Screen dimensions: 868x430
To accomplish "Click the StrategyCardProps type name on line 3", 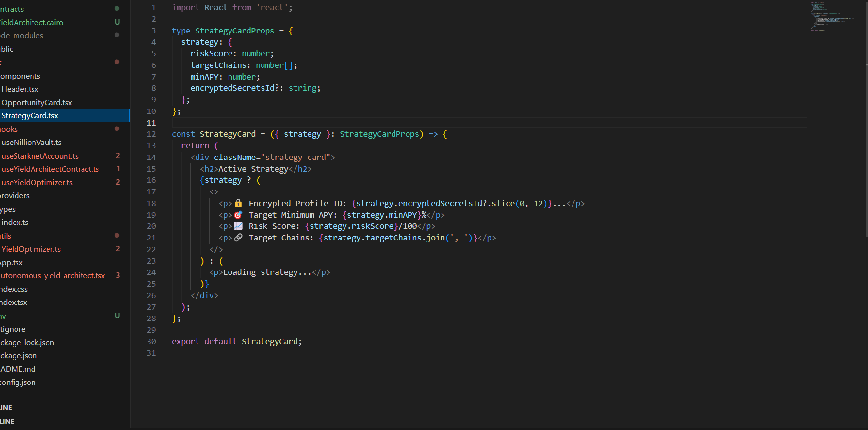I will click(234, 31).
